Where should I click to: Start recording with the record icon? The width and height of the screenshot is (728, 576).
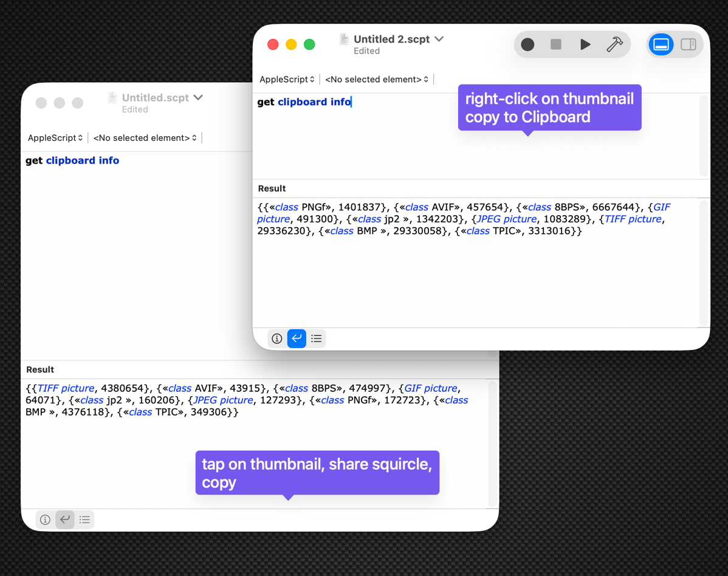point(527,44)
